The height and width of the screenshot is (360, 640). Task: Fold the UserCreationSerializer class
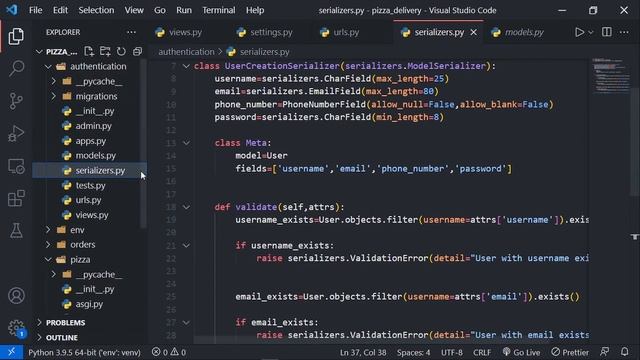pos(186,66)
